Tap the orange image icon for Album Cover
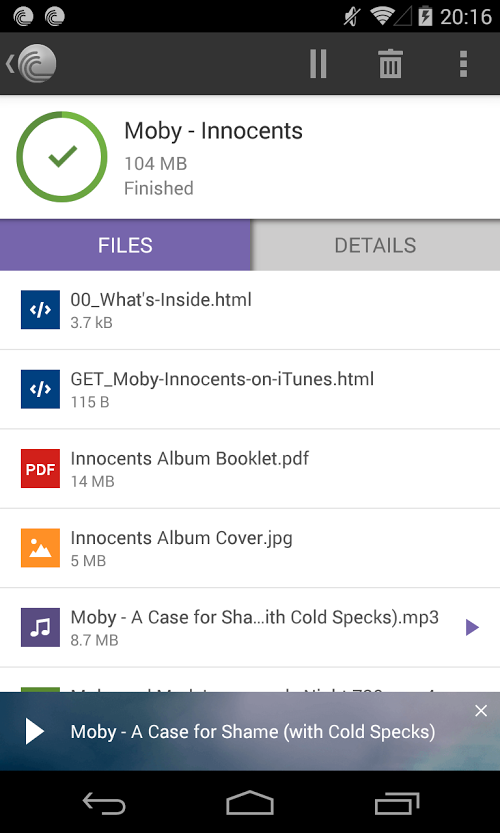 tap(40, 548)
